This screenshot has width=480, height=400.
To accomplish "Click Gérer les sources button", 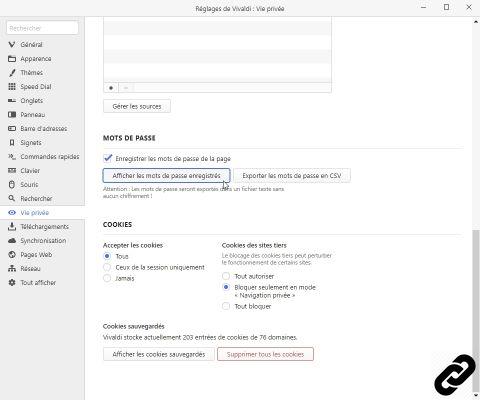I will pos(137,106).
